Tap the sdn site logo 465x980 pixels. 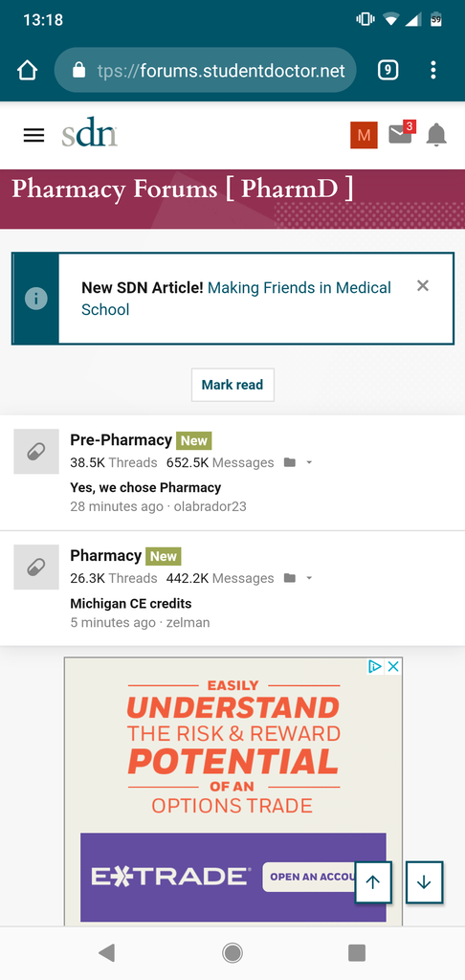pyautogui.click(x=89, y=132)
